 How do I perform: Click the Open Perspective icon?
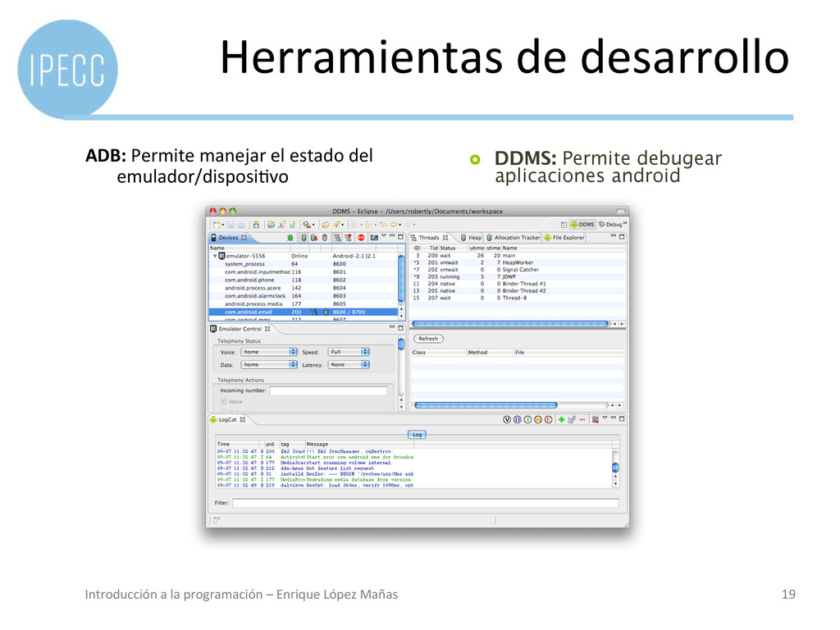tap(564, 225)
